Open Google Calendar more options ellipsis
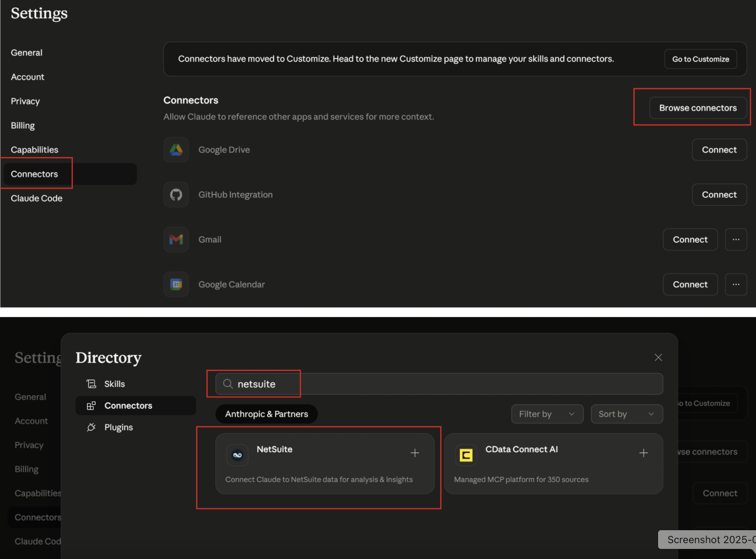 (x=736, y=285)
